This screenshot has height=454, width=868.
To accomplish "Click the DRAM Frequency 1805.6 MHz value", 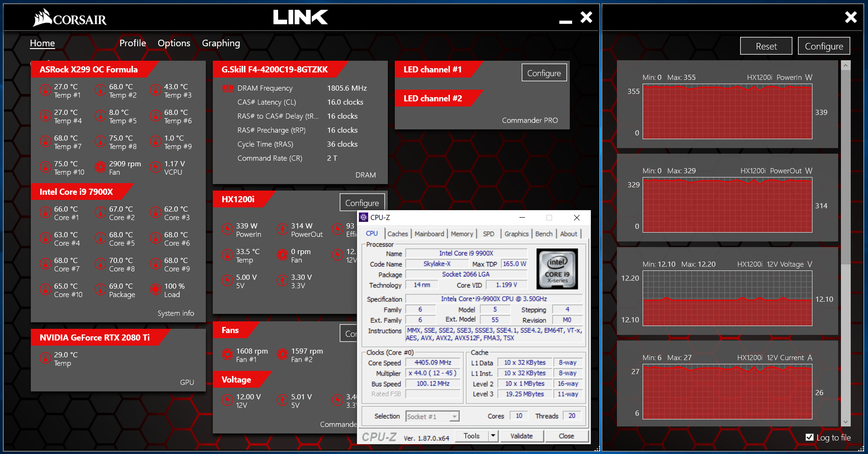I will tap(347, 88).
